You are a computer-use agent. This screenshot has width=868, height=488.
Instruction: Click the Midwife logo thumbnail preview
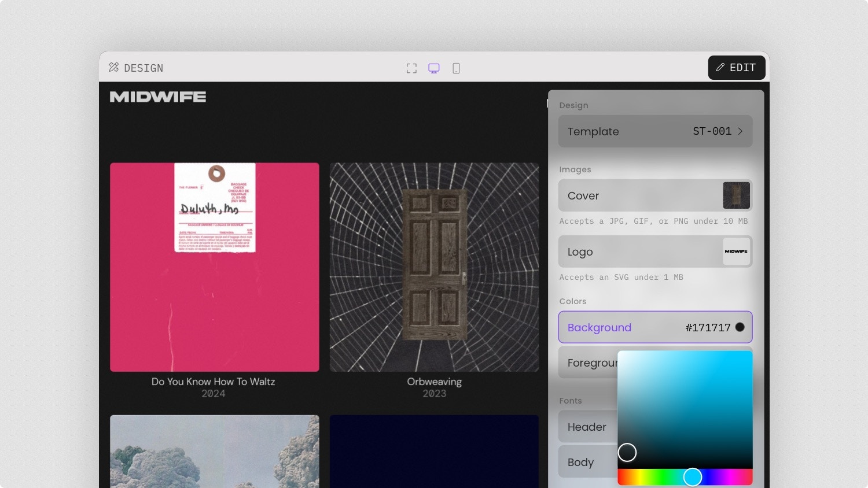[x=736, y=252]
